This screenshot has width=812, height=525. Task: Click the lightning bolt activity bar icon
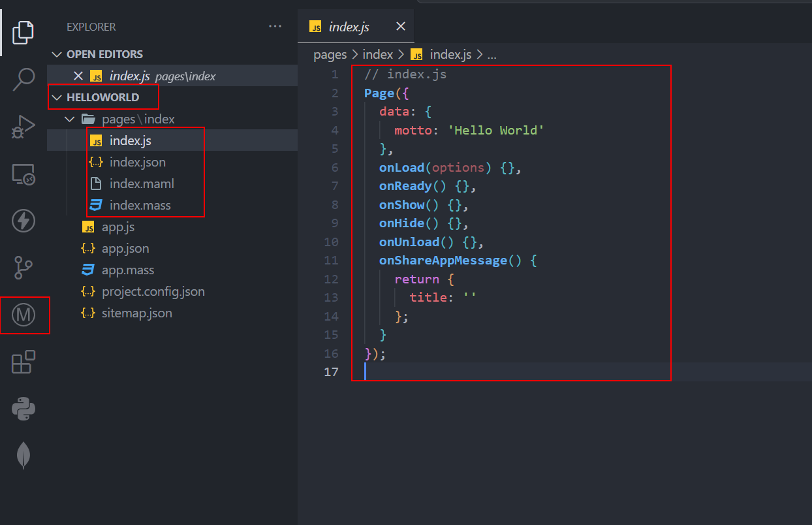[x=23, y=221]
